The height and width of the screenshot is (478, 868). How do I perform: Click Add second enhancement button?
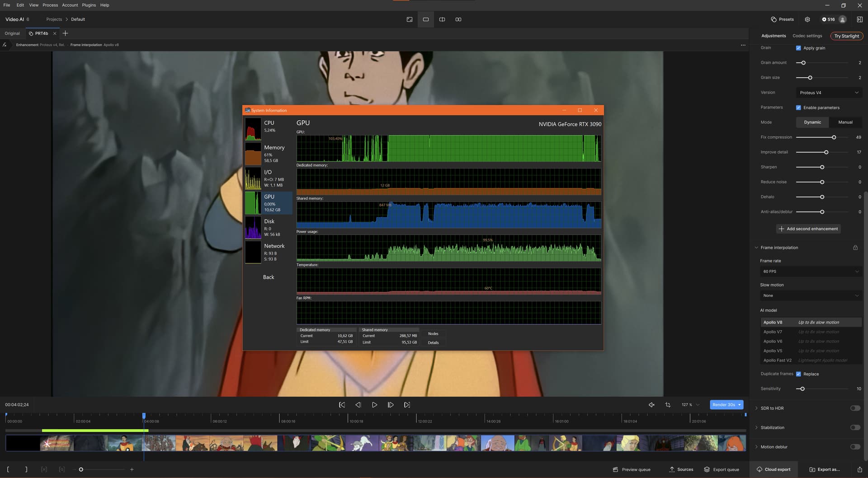click(x=808, y=229)
